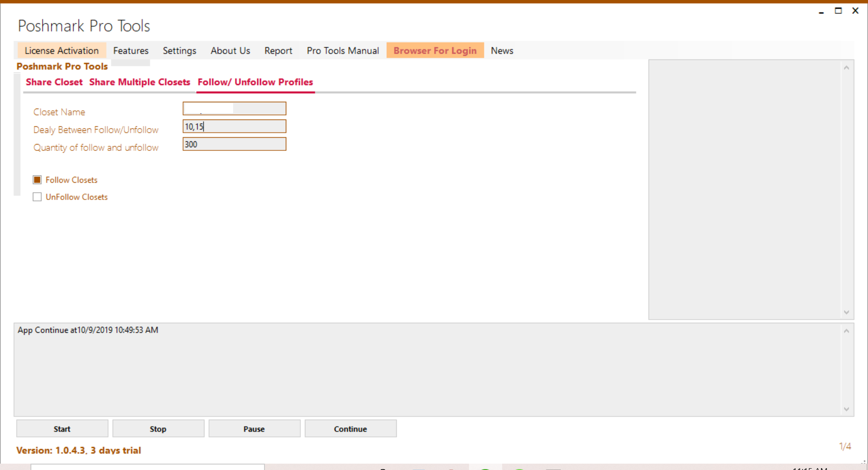Image resolution: width=868 pixels, height=470 pixels.
Task: Maximize the Poshmark Pro Tools window
Action: [838, 10]
